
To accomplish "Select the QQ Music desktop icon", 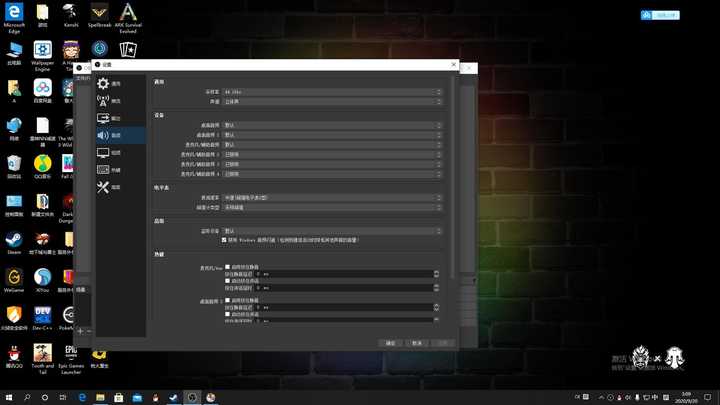I will [x=43, y=167].
